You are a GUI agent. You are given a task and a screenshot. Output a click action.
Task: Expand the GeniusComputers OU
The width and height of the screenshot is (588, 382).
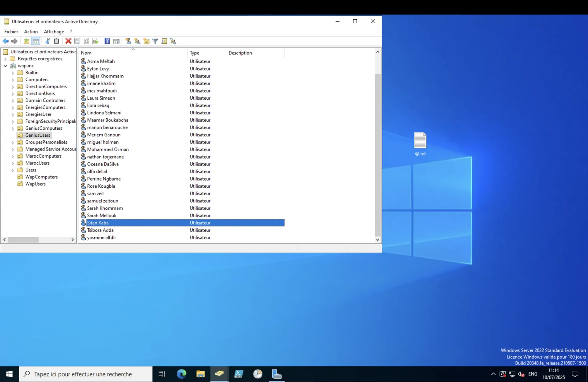pyautogui.click(x=13, y=128)
